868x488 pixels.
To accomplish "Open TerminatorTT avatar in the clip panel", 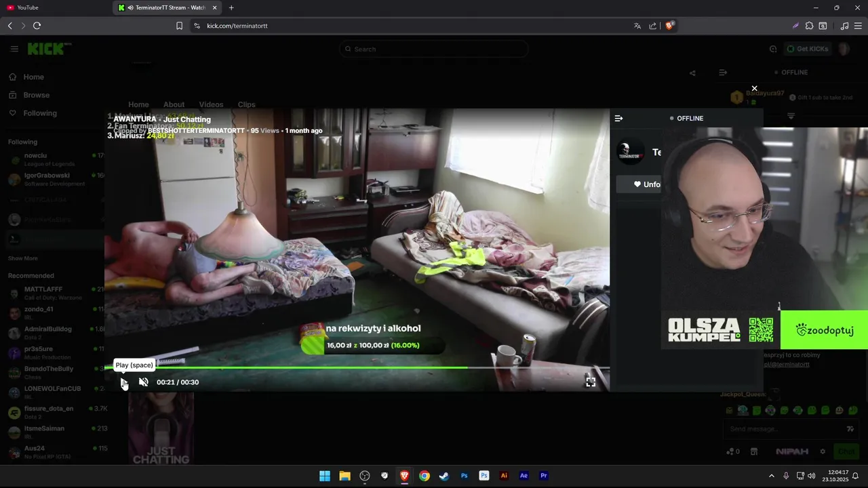I will (x=631, y=152).
